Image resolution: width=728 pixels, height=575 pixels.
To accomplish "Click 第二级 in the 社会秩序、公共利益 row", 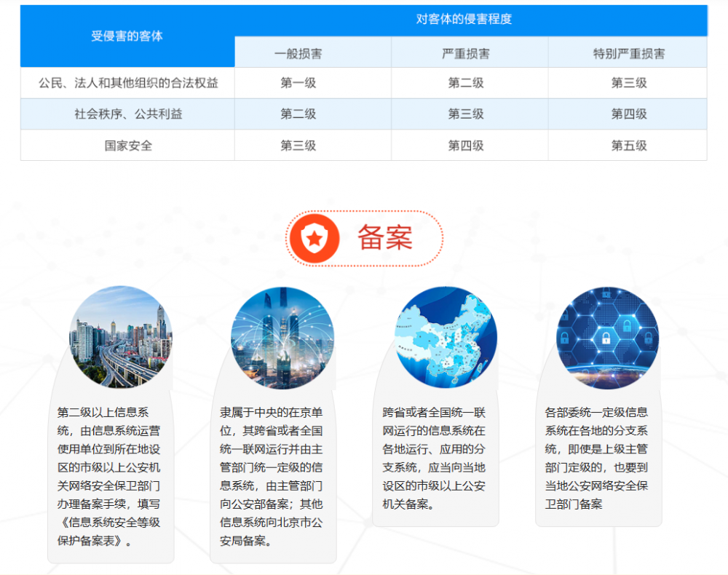I will point(298,114).
